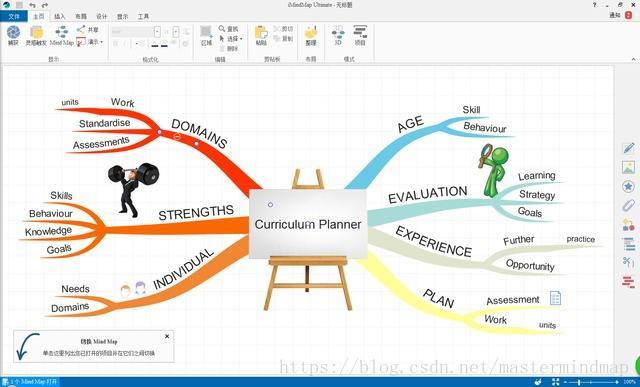Switch to the 设计 (Design) ribbon tab
Viewport: 640px width, 387px height.
[x=102, y=16]
